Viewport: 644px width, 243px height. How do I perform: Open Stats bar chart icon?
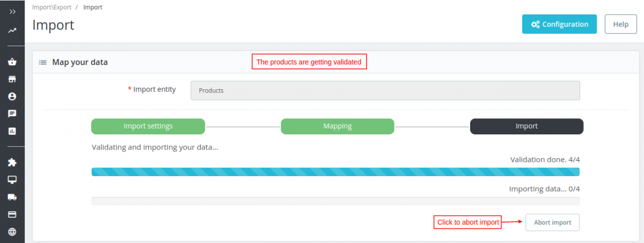(x=12, y=131)
